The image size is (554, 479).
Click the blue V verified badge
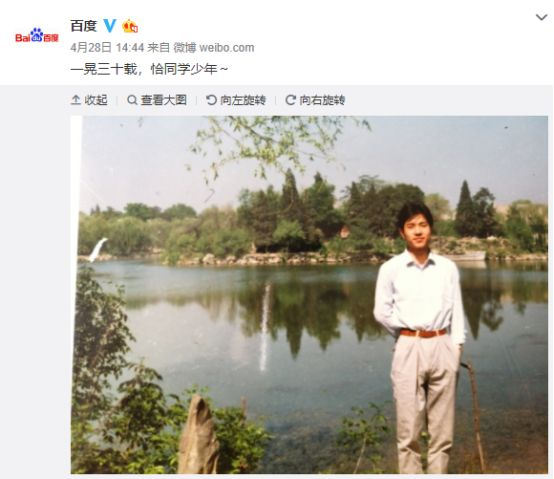(110, 26)
